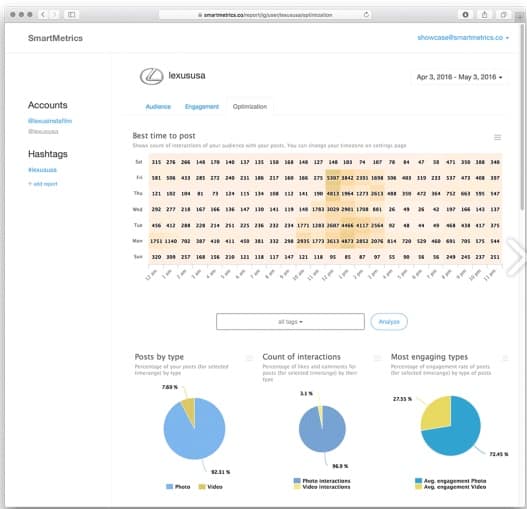Reload the page from the address bar
This screenshot has width=527, height=509.
tap(366, 14)
